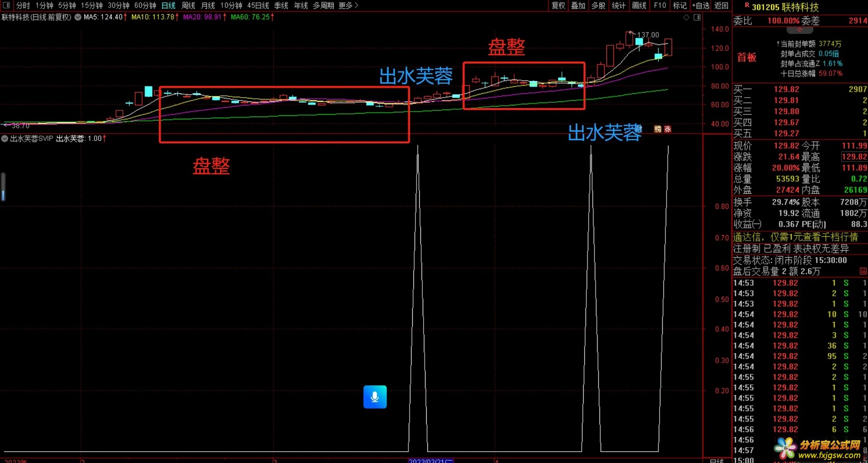Switch to 60分钟 period
This screenshot has width=868, height=463.
point(145,5)
